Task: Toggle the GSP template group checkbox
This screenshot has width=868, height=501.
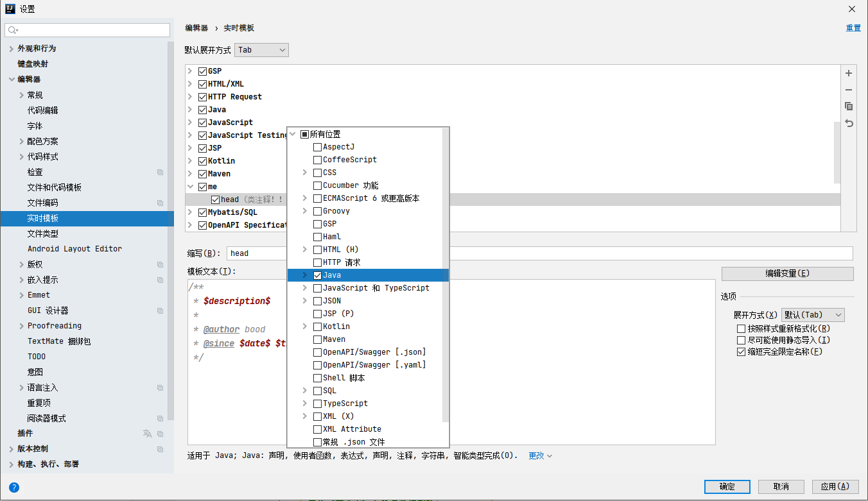Action: coord(203,71)
